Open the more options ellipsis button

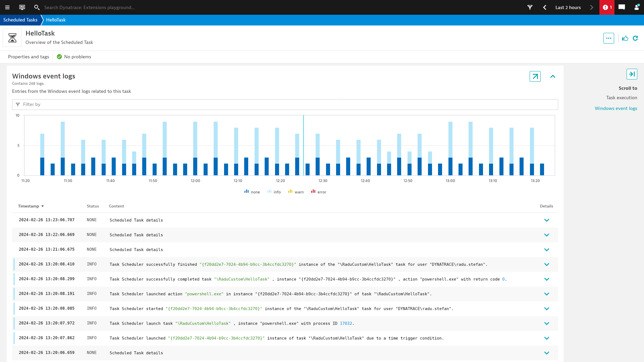point(609,38)
